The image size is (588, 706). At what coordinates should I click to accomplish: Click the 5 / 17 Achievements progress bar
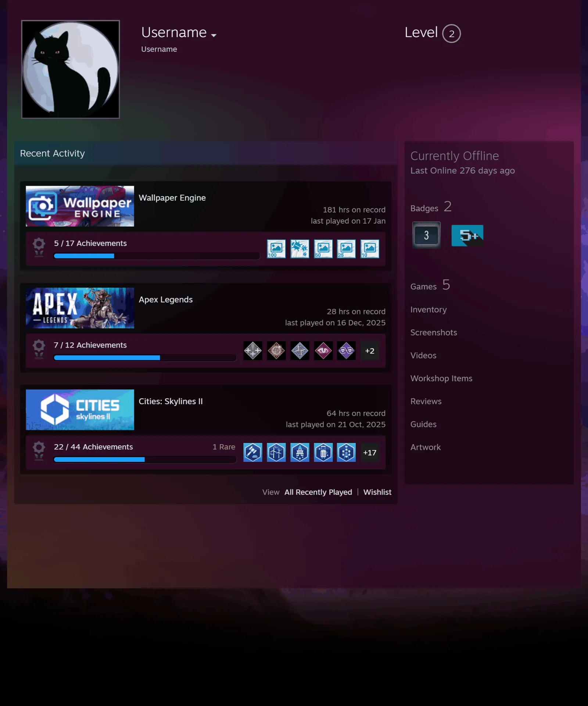tap(157, 256)
